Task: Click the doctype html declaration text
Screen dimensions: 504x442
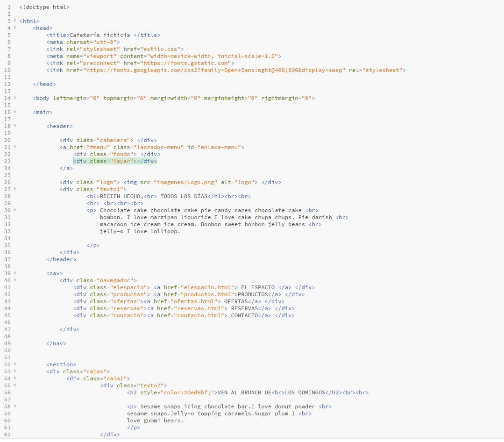Action: point(44,7)
